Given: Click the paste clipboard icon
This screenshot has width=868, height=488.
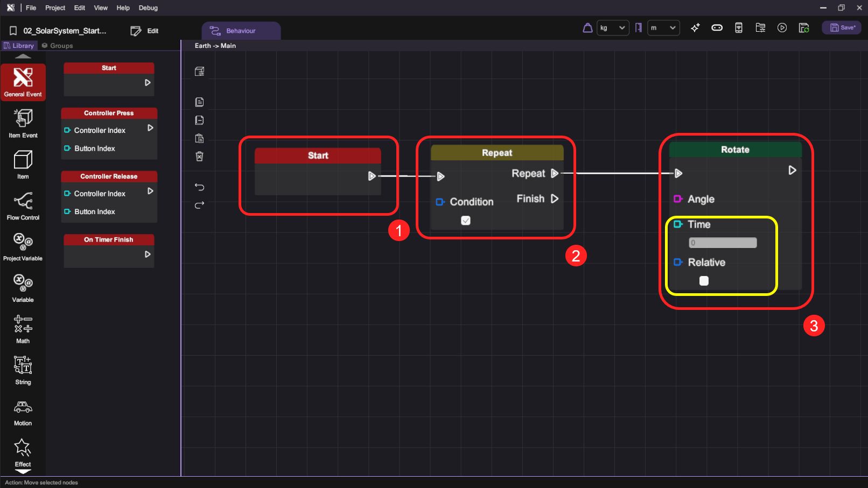Looking at the screenshot, I should 199,138.
